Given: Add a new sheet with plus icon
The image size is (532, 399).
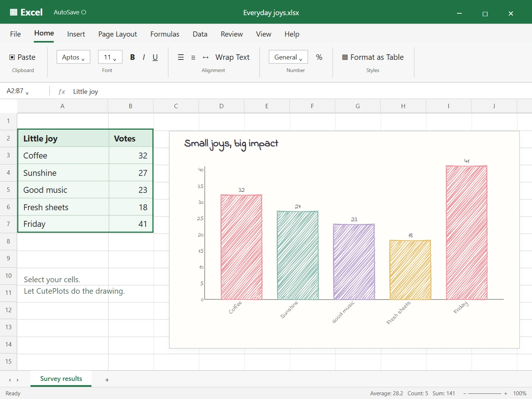Looking at the screenshot, I should tap(107, 380).
